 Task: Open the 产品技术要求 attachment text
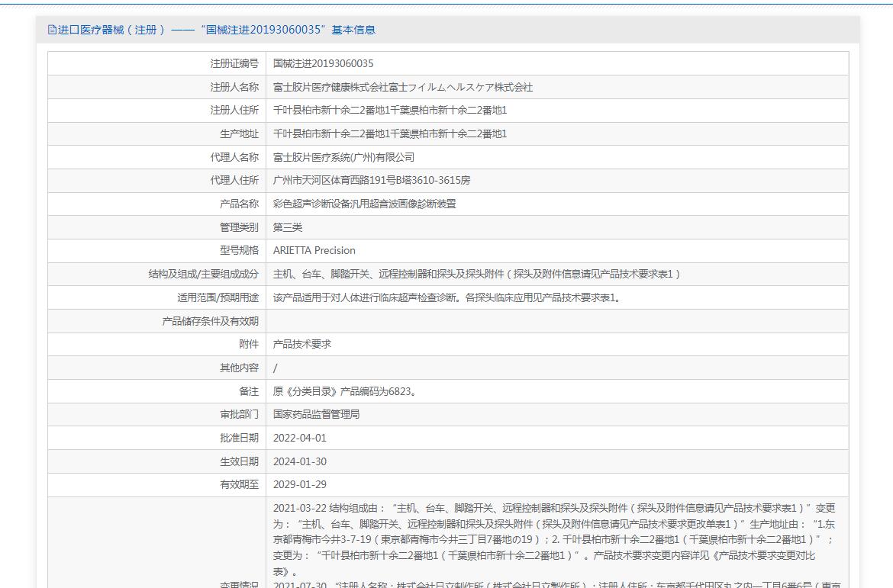(301, 344)
